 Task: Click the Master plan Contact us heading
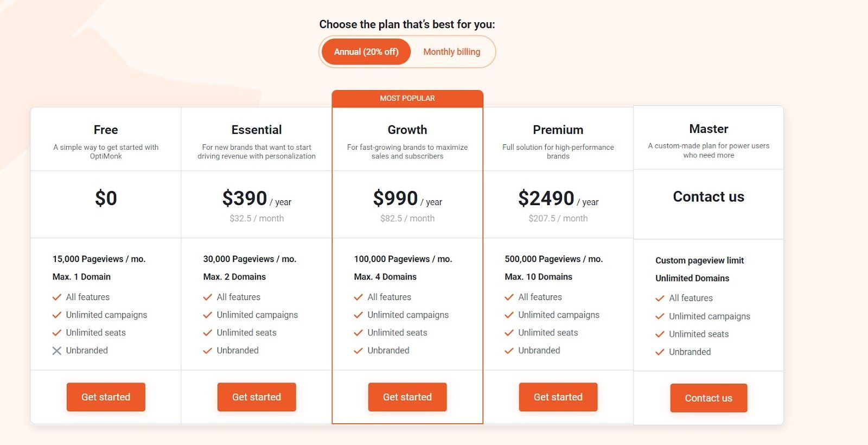[709, 196]
